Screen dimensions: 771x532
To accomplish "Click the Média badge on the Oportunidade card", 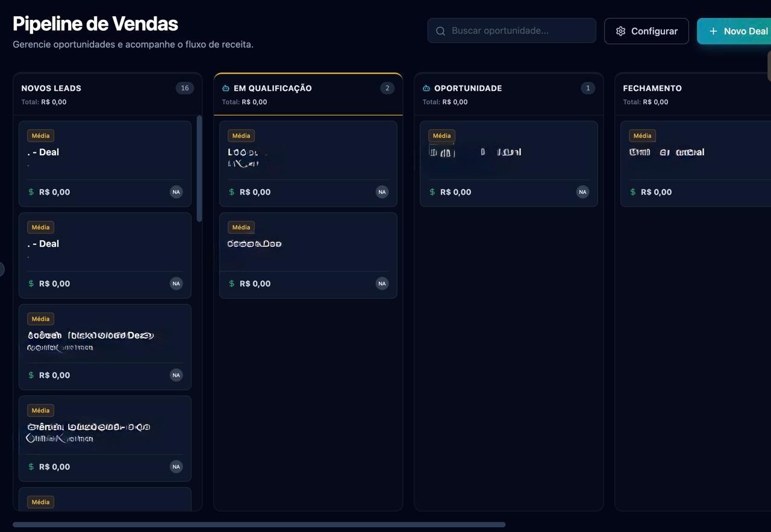I will [x=442, y=136].
